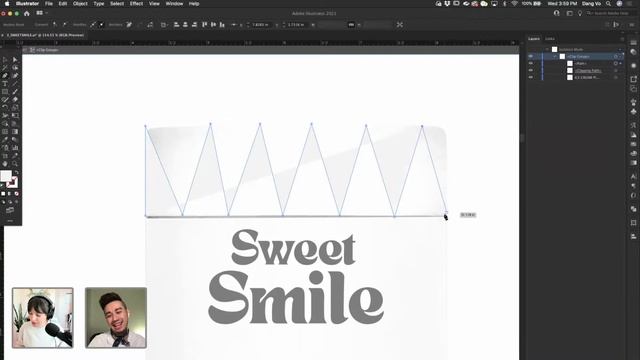
Task: Open the Align panel icon at dock bottom
Action: pos(633,236)
